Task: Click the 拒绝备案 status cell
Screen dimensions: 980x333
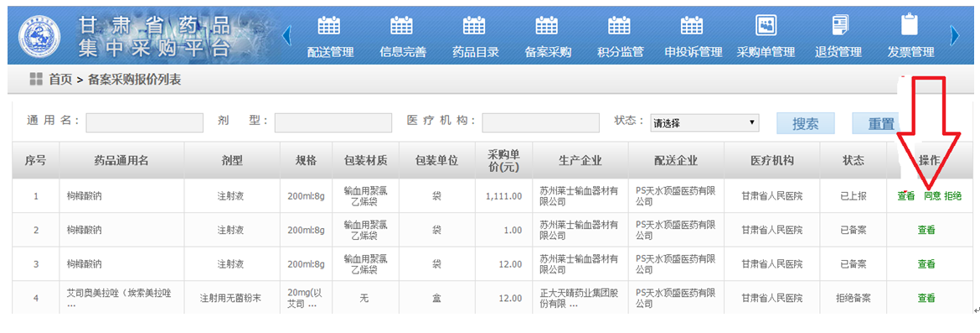Action: pyautogui.click(x=854, y=298)
